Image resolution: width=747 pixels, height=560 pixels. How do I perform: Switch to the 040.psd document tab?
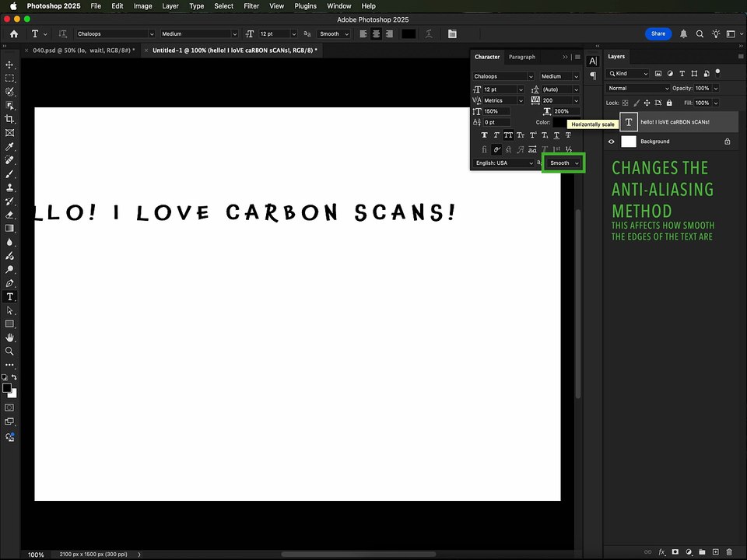tap(80, 50)
